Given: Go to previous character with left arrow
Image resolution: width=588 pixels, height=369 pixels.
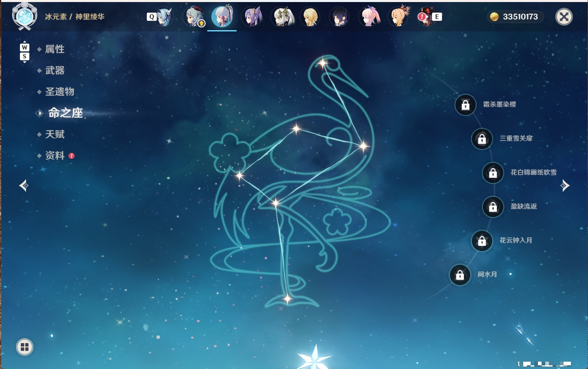Looking at the screenshot, I should pos(24,186).
